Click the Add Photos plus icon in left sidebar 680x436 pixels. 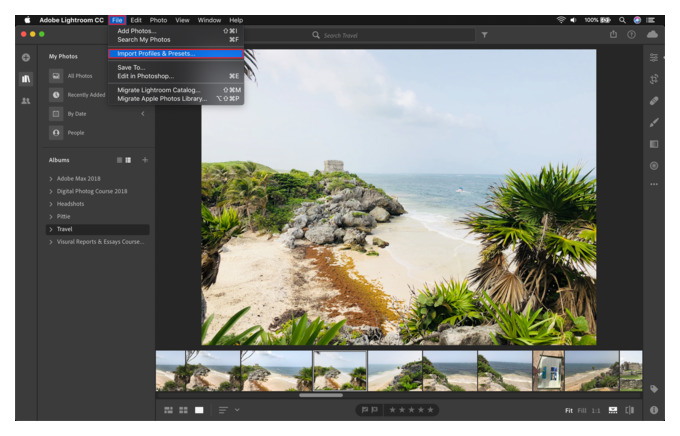point(26,57)
